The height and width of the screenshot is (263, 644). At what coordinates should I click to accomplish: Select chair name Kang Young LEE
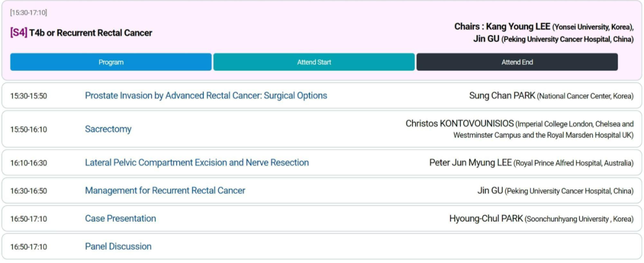518,27
